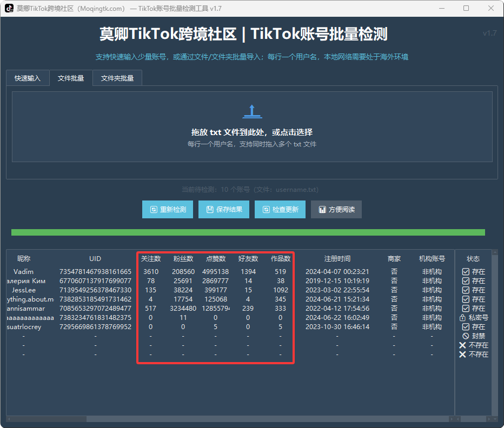This screenshot has width=504, height=428.
Task: Click the 商家 column header
Action: 394,259
